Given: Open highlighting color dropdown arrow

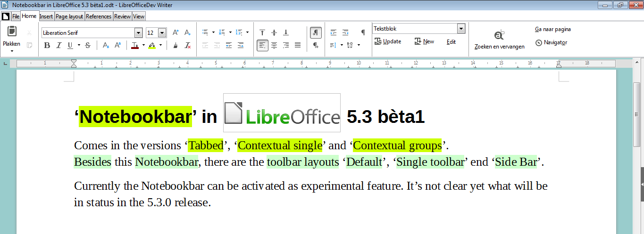Looking at the screenshot, I should (x=160, y=45).
